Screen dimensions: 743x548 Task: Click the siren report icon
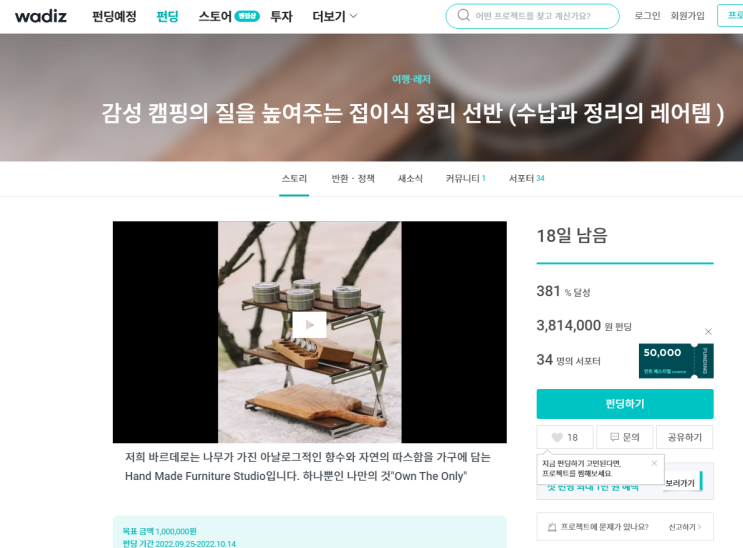point(552,527)
